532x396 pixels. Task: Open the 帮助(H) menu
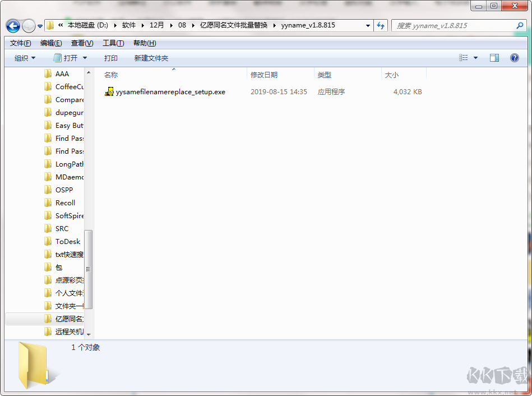[145, 43]
